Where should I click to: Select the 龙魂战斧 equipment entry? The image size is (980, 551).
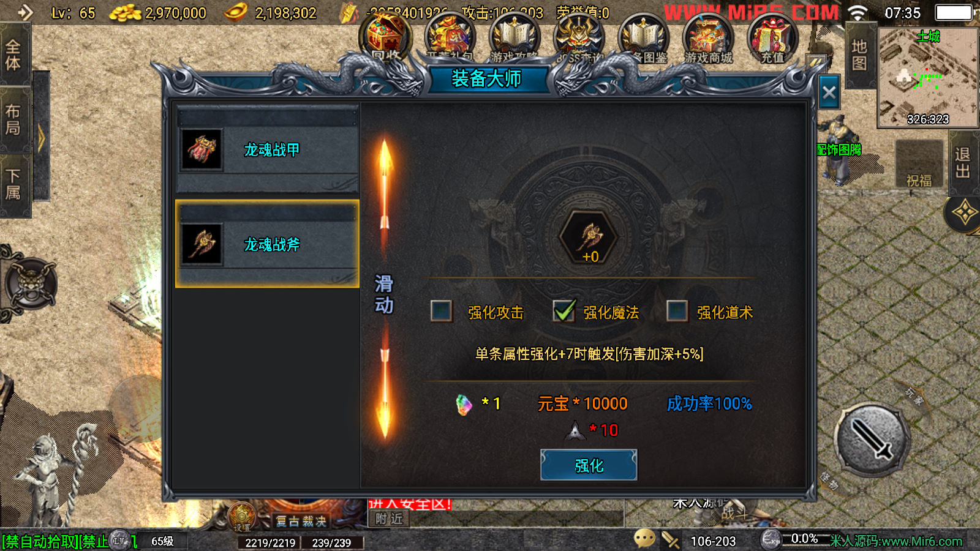point(268,244)
